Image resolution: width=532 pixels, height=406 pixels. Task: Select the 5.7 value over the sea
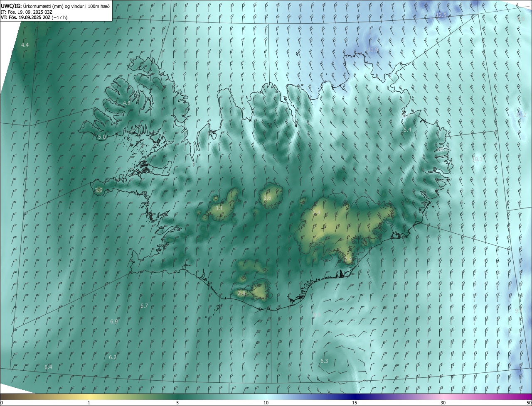[x=144, y=306]
